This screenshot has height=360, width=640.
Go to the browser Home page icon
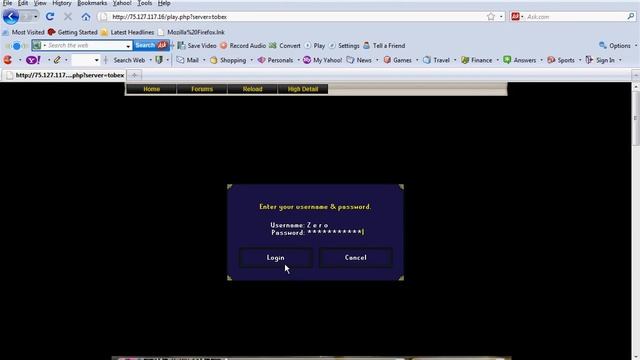pyautogui.click(x=86, y=17)
